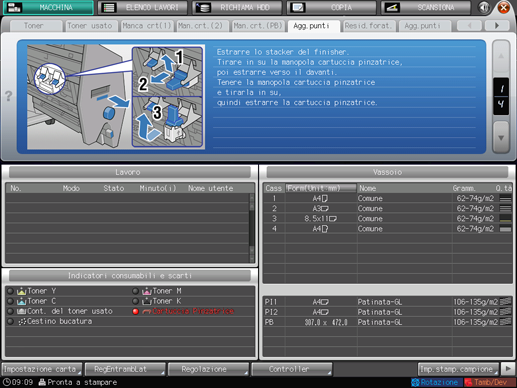The width and height of the screenshot is (517, 388).
Task: Switch to COPIA tab
Action: (332, 7)
